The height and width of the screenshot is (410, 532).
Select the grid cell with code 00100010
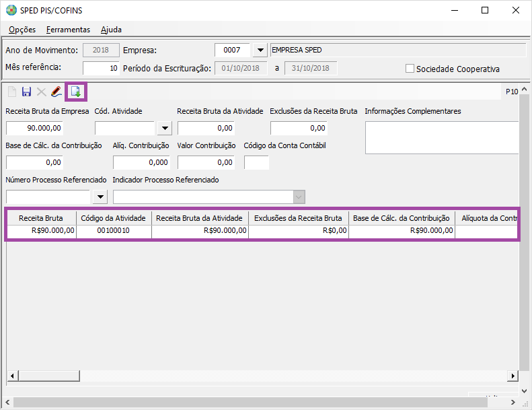[114, 231]
